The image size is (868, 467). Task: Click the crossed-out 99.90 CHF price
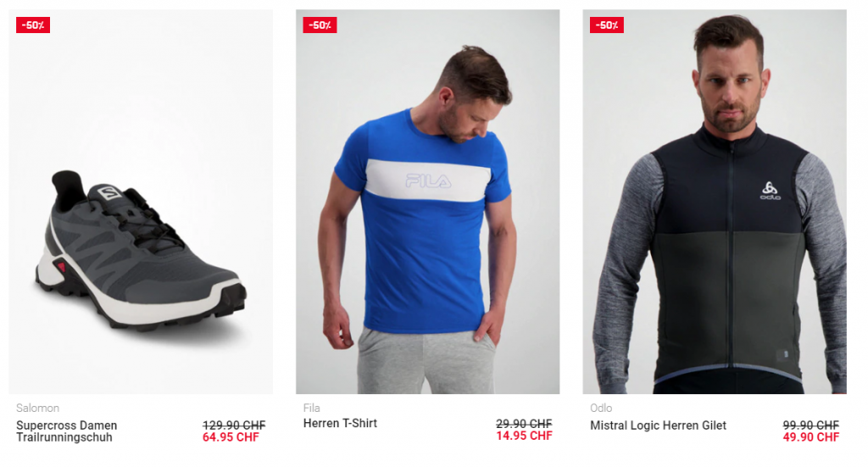(810, 425)
